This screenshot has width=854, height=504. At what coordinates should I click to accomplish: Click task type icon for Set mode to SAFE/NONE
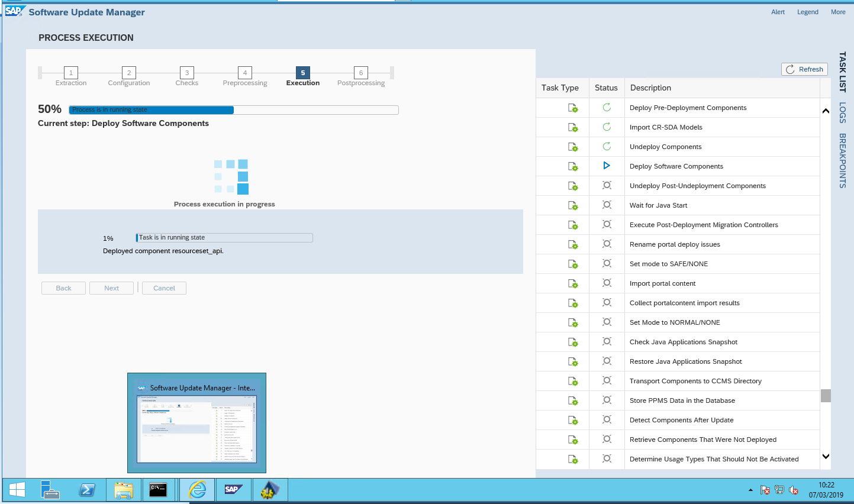(573, 264)
